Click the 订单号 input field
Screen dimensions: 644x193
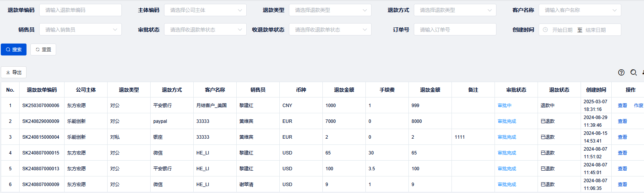[455, 30]
